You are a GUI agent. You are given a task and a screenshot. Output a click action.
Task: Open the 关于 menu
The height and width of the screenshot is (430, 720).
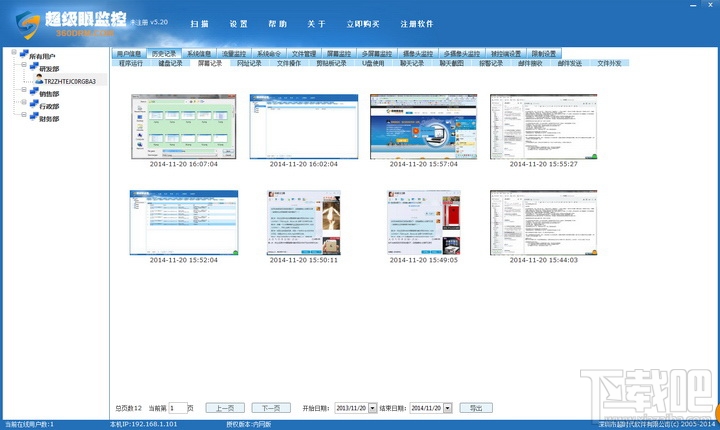tap(316, 24)
